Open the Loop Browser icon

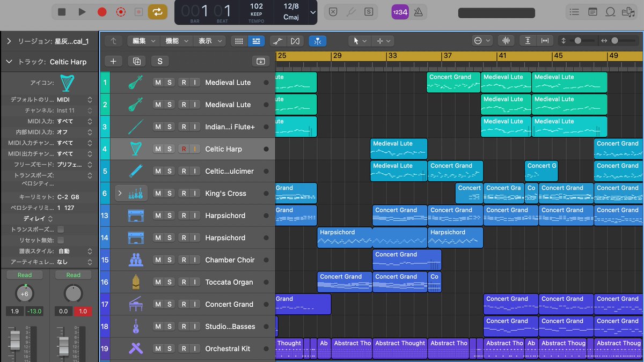(610, 12)
